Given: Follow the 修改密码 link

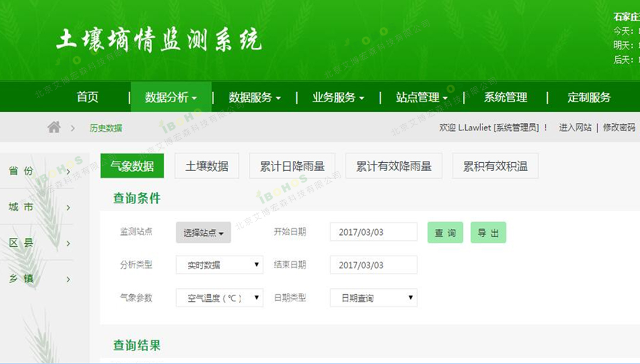Looking at the screenshot, I should pyautogui.click(x=619, y=127).
